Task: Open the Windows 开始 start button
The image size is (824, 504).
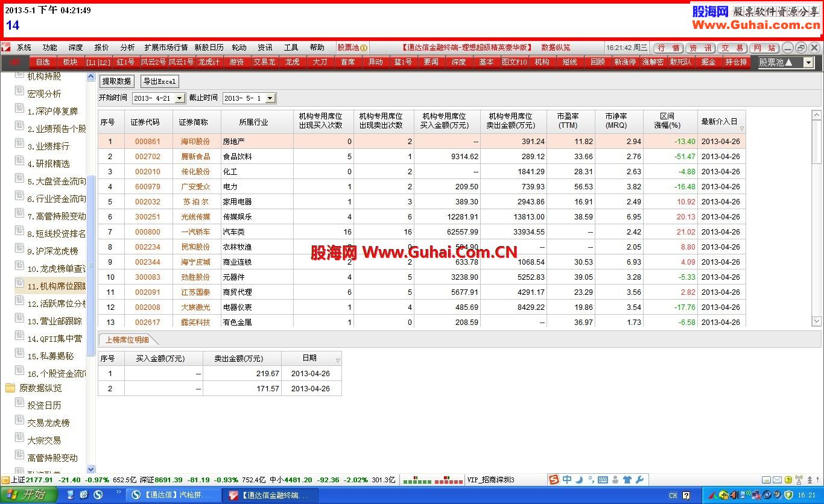Action: pos(28,496)
